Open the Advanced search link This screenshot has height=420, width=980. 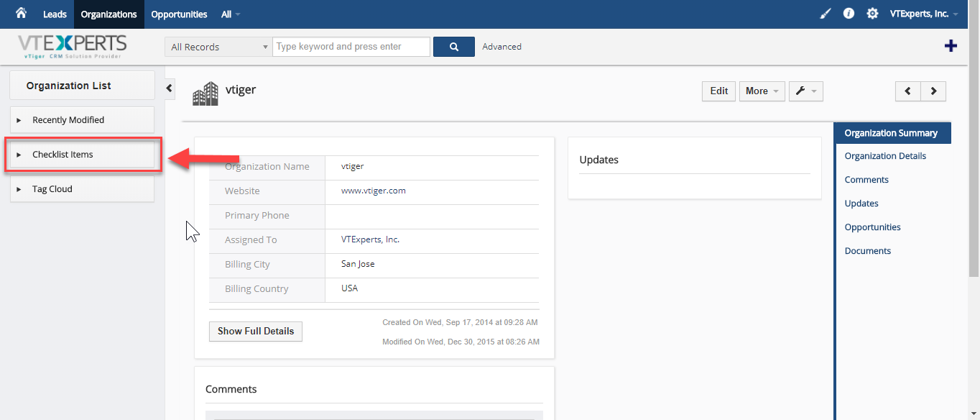pos(501,47)
